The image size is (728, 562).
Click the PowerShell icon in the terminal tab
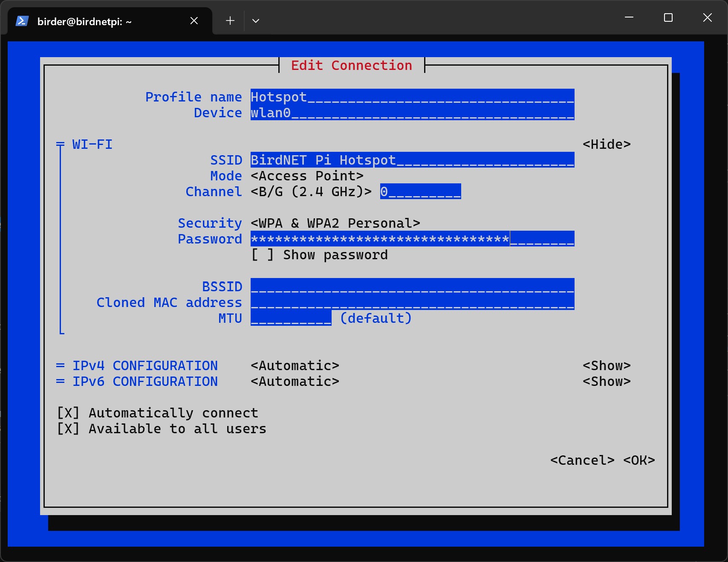click(22, 21)
